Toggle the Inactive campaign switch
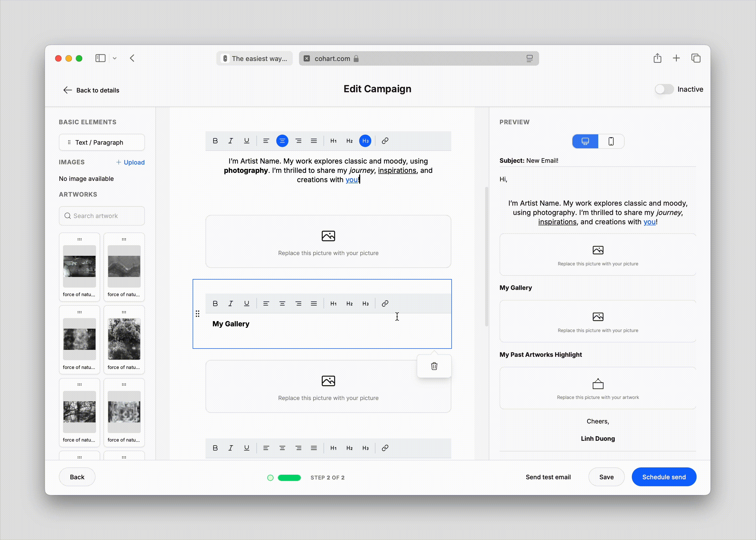The image size is (756, 540). tap(664, 89)
